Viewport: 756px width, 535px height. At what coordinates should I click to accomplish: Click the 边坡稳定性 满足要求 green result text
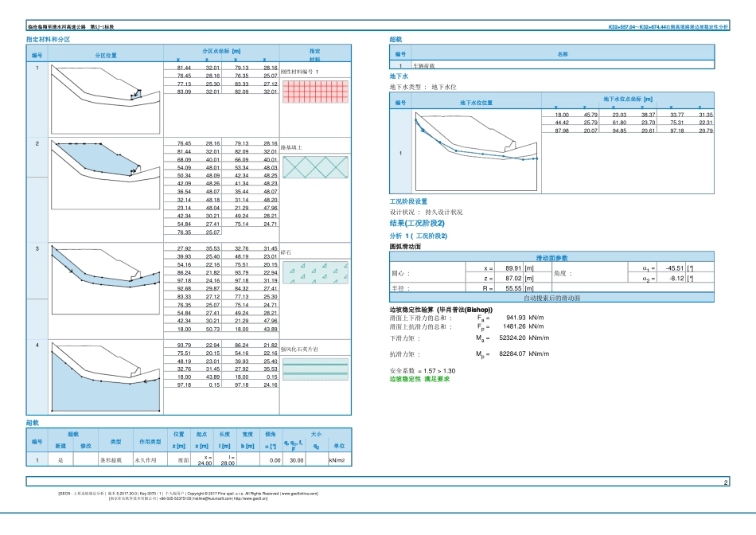419,379
